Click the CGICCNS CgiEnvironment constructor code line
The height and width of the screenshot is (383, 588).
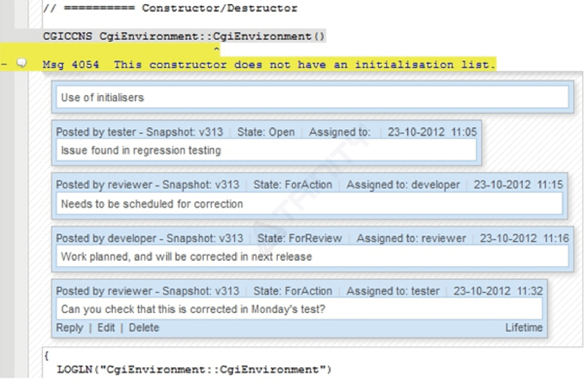pyautogui.click(x=183, y=36)
